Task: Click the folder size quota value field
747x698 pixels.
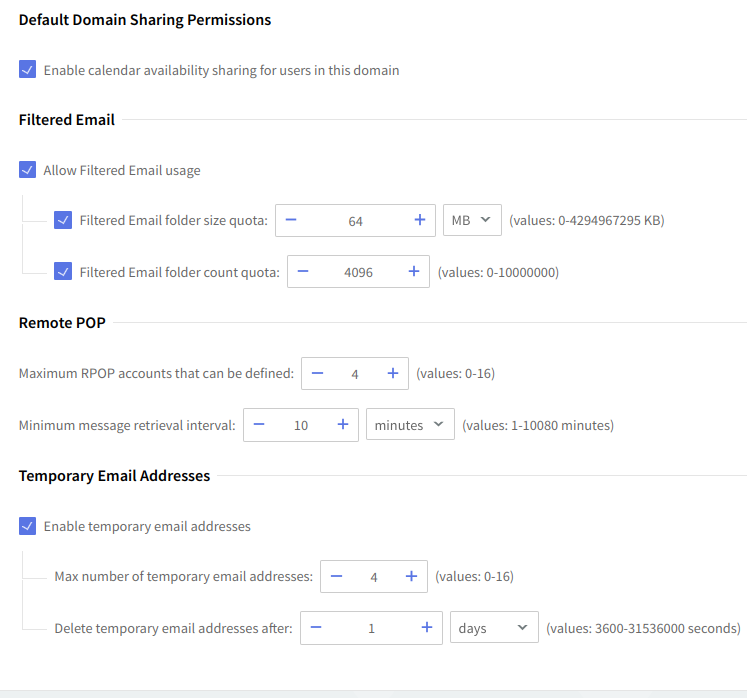Action: point(355,221)
